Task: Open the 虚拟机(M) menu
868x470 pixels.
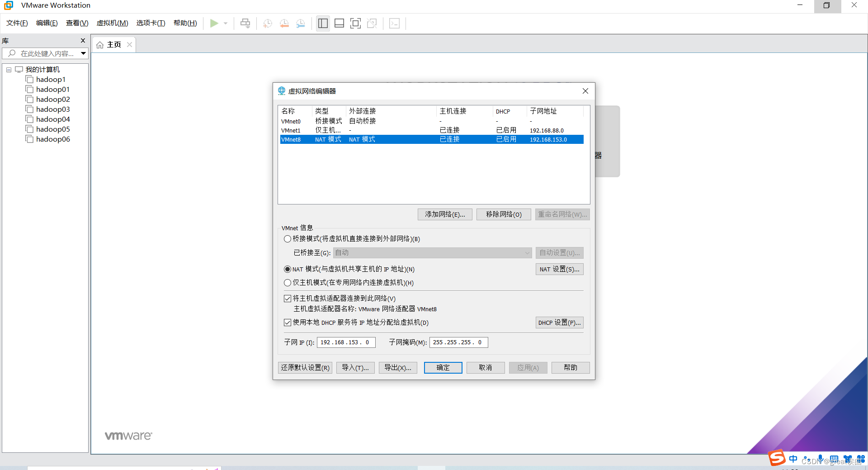Action: click(112, 23)
